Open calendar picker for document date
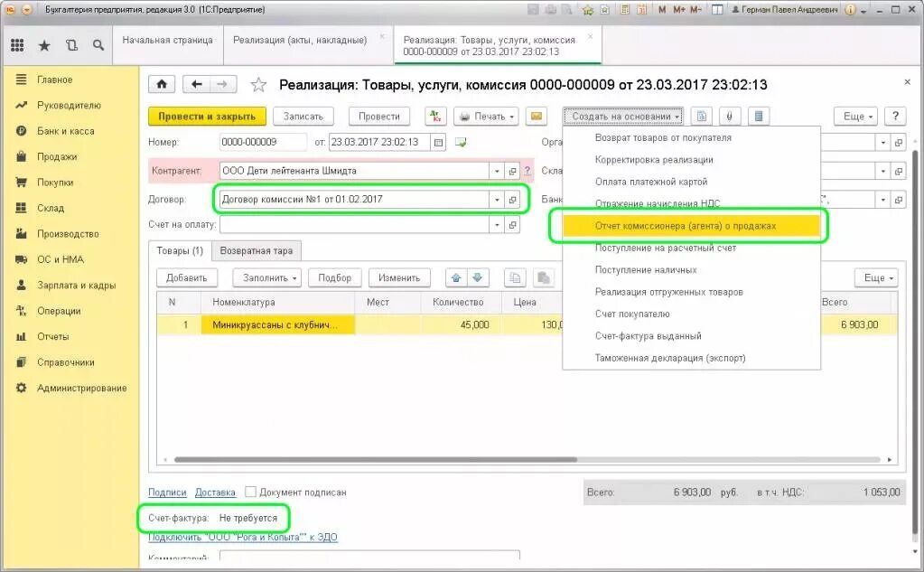Image resolution: width=924 pixels, height=572 pixels. (438, 142)
